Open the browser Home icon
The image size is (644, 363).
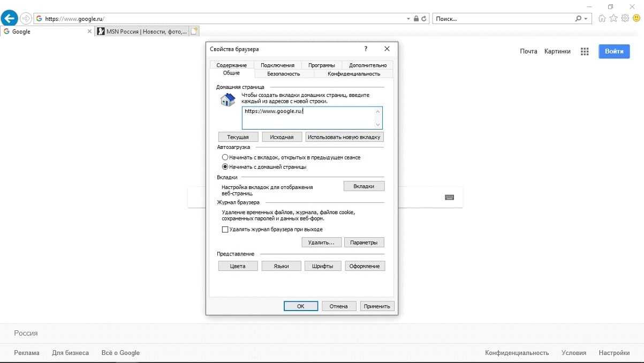(602, 18)
